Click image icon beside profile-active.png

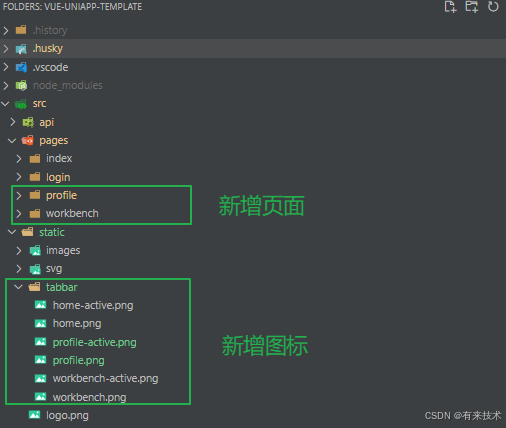41,342
